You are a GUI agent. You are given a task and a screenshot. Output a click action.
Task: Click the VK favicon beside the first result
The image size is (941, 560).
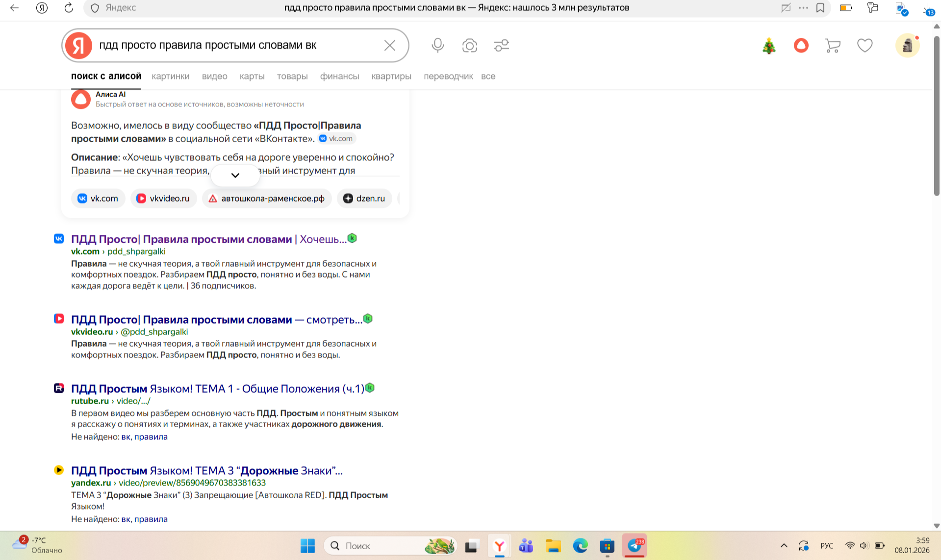click(59, 239)
